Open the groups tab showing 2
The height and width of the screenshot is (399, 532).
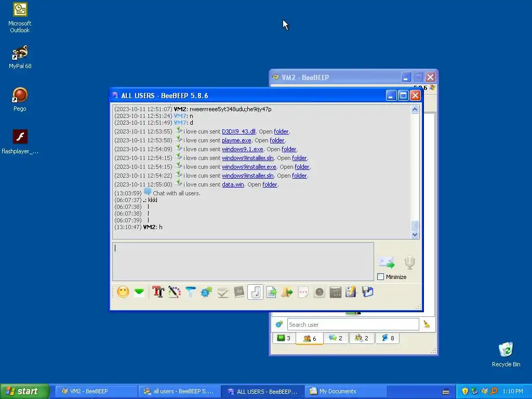(x=362, y=338)
